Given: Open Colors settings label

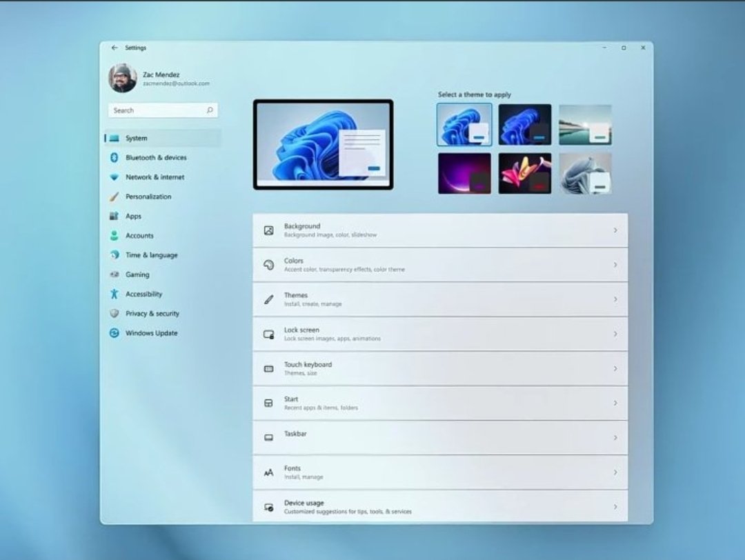Looking at the screenshot, I should [x=294, y=261].
